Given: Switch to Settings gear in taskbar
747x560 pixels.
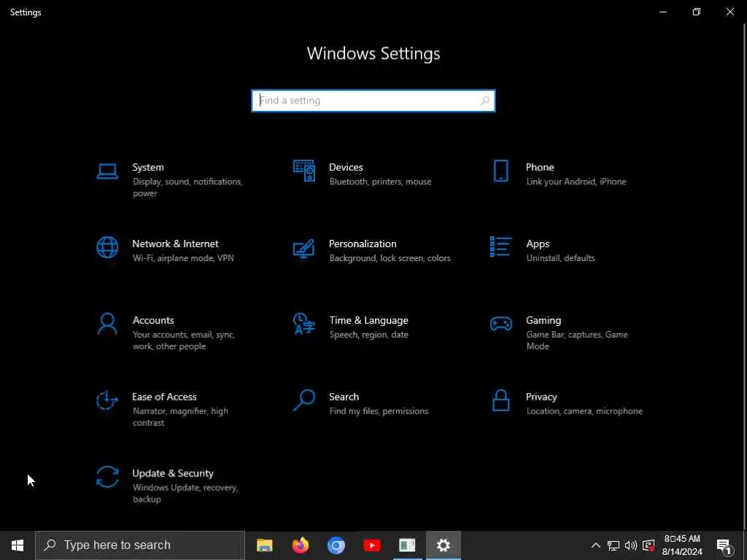Looking at the screenshot, I should [443, 545].
